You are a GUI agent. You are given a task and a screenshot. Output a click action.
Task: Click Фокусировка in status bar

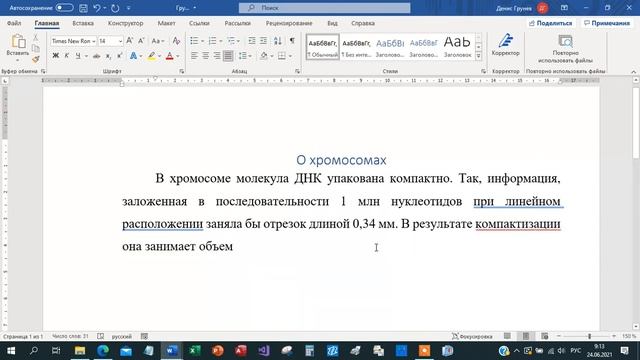472,336
